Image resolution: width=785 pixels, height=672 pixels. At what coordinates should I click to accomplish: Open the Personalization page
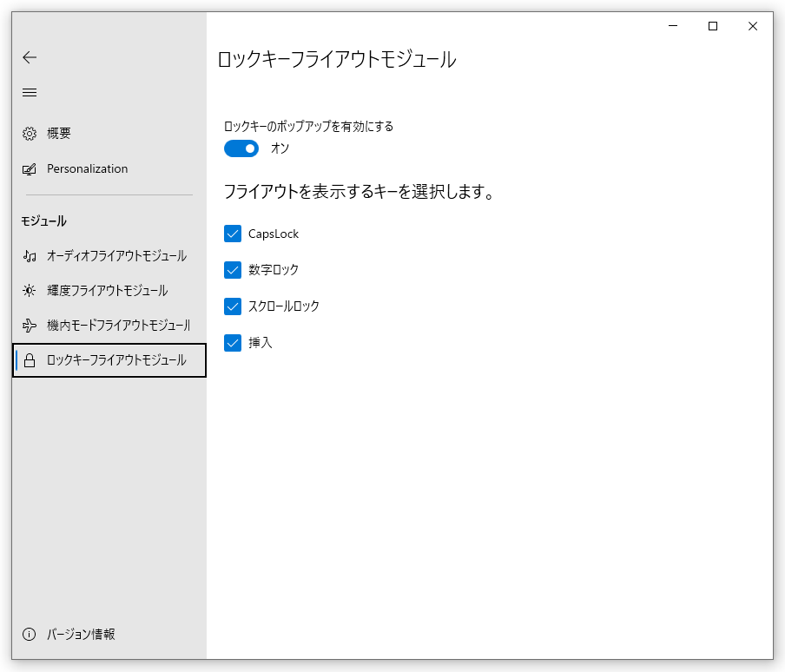pyautogui.click(x=109, y=169)
